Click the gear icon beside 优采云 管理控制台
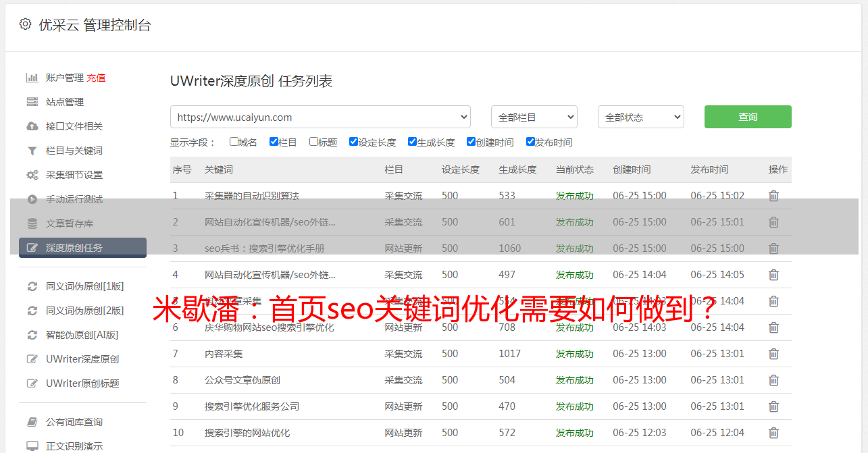Image resolution: width=868 pixels, height=453 pixels. 25,24
